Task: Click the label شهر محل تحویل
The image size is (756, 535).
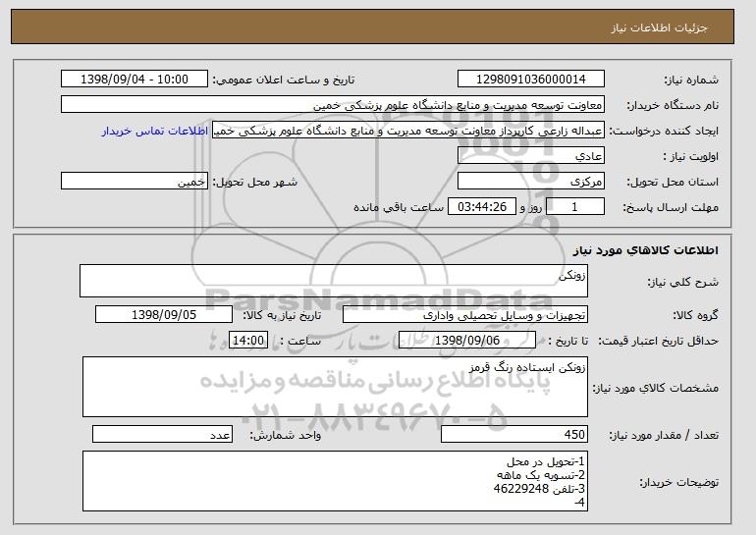Action: [255, 182]
